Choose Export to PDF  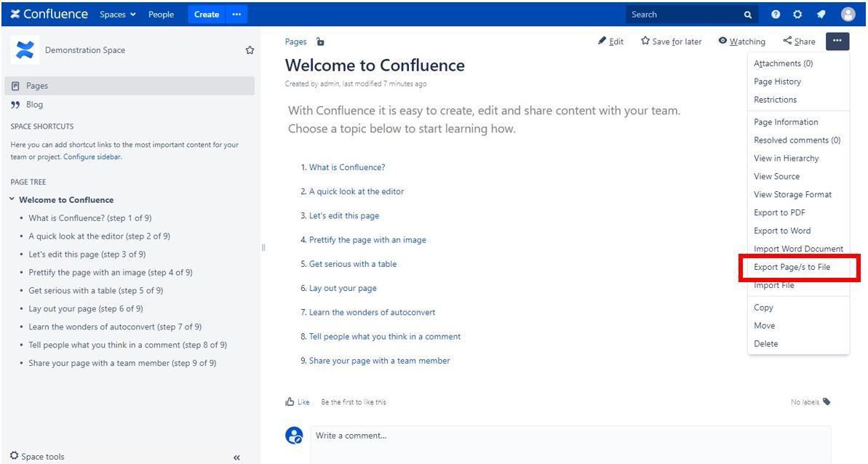pos(798,213)
